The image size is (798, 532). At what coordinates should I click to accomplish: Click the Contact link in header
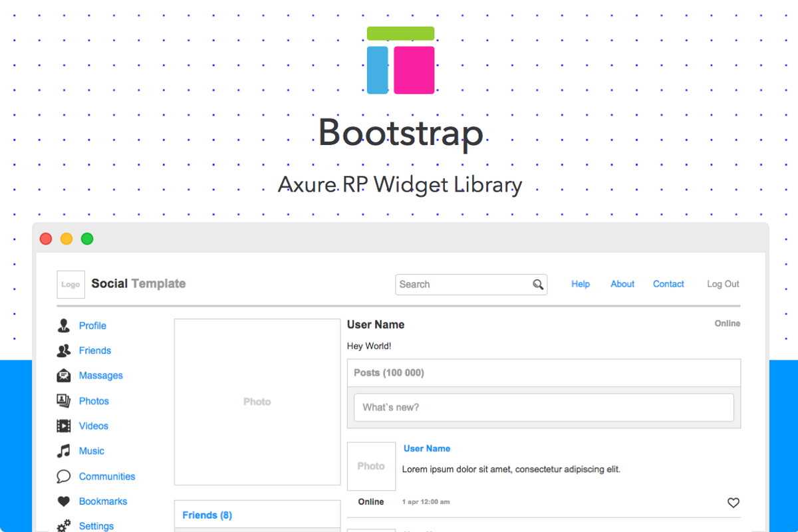click(x=668, y=284)
